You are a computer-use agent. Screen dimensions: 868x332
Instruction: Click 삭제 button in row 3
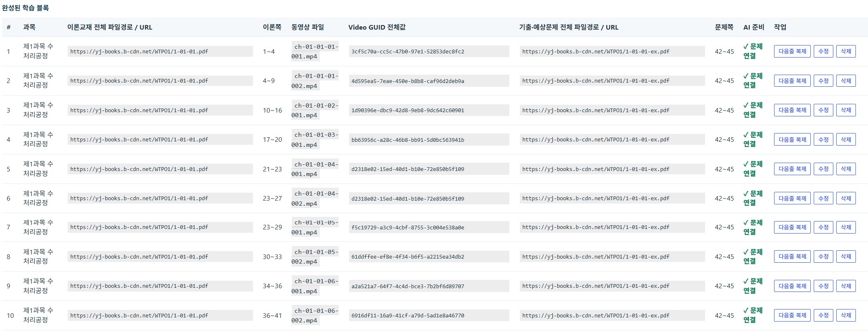pyautogui.click(x=846, y=110)
